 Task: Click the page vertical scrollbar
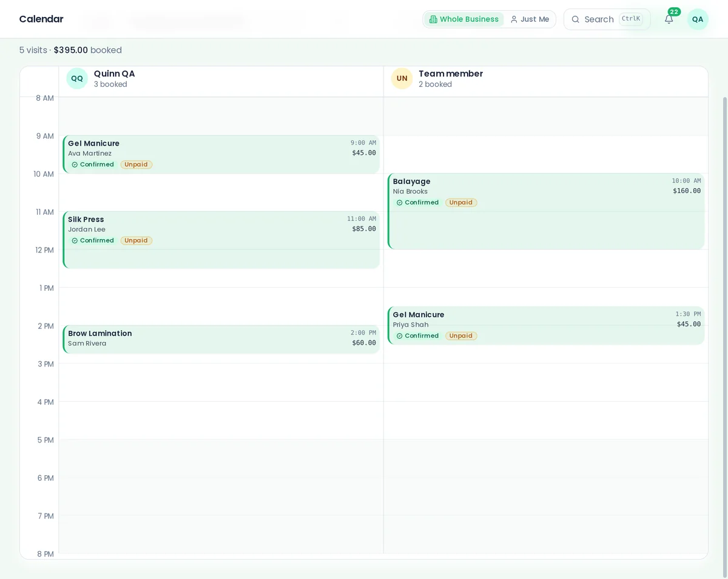724,337
